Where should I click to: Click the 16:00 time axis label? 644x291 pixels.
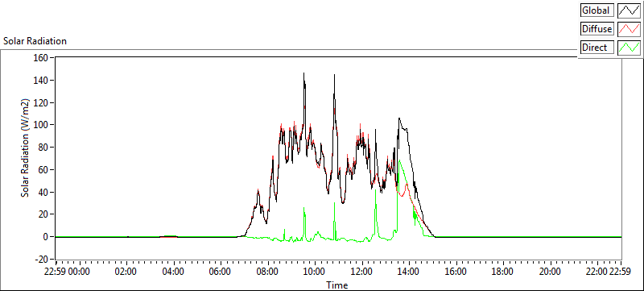[x=456, y=271]
